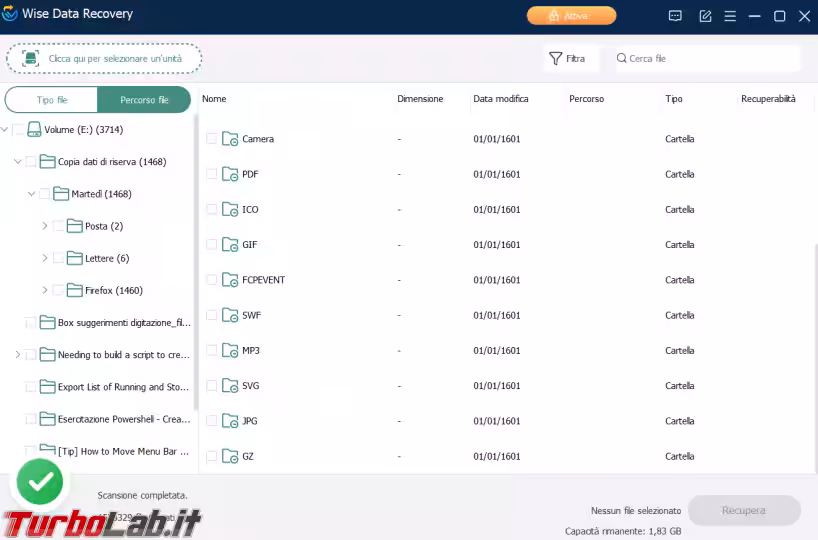Collapse the Volume (E:) tree node

[x=5, y=129]
